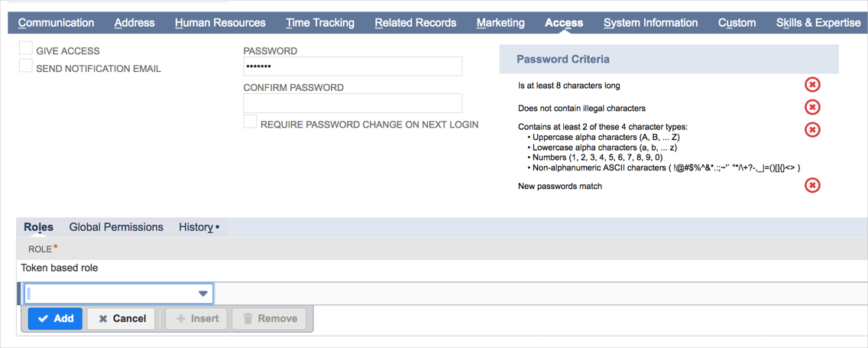Go to the Marketing tab
This screenshot has width=868, height=348.
[500, 23]
